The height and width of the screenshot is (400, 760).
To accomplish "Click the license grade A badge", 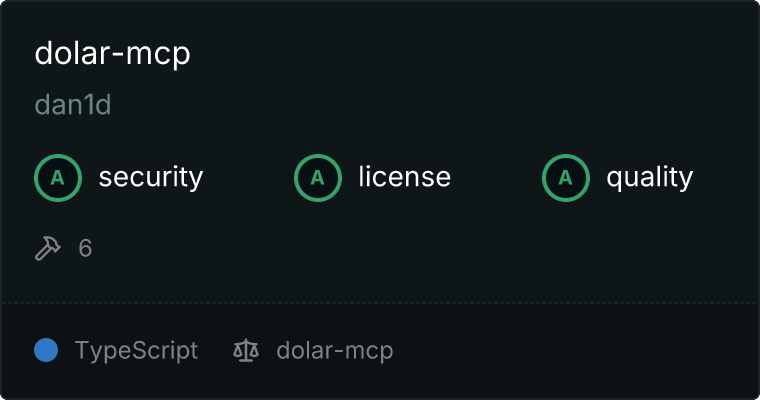I will (318, 178).
